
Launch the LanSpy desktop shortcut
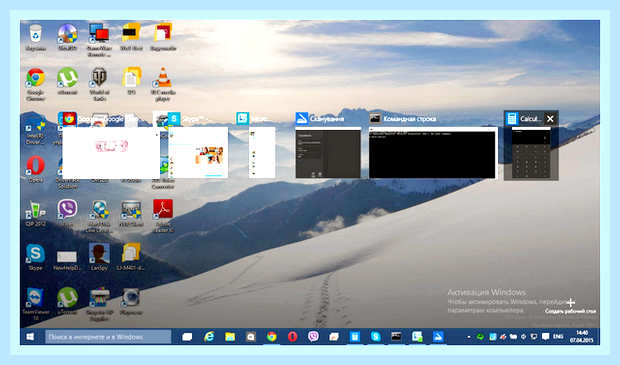click(99, 256)
